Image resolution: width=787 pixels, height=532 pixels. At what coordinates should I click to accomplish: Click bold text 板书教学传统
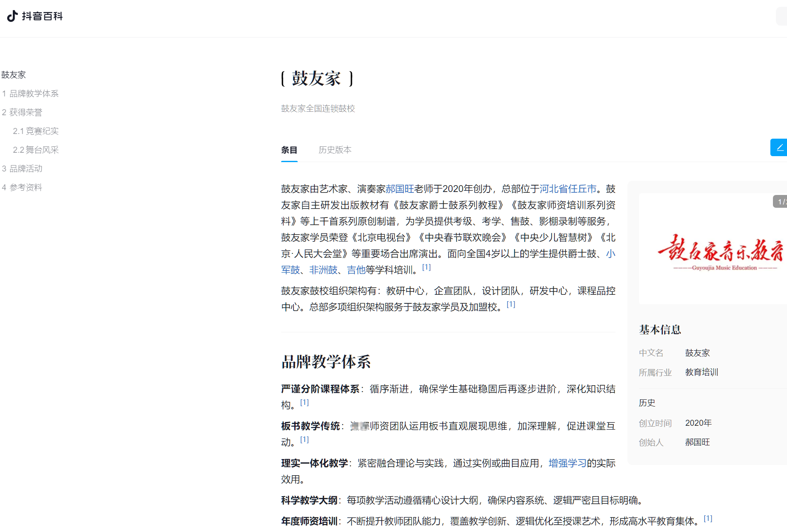coord(311,426)
